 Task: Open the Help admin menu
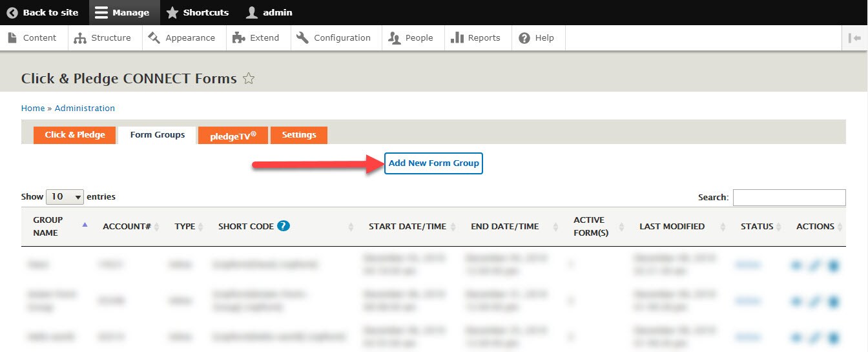click(x=537, y=38)
